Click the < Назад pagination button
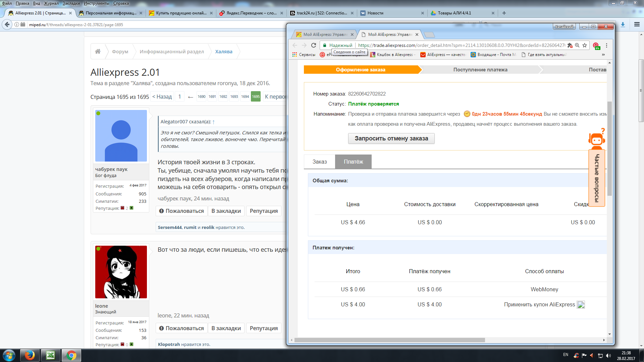This screenshot has height=362, width=644. click(x=162, y=97)
